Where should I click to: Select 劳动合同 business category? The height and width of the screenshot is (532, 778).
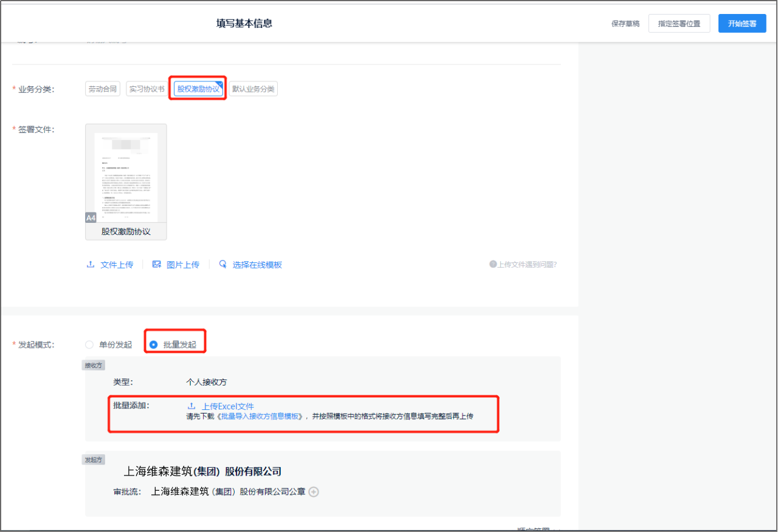pos(103,89)
